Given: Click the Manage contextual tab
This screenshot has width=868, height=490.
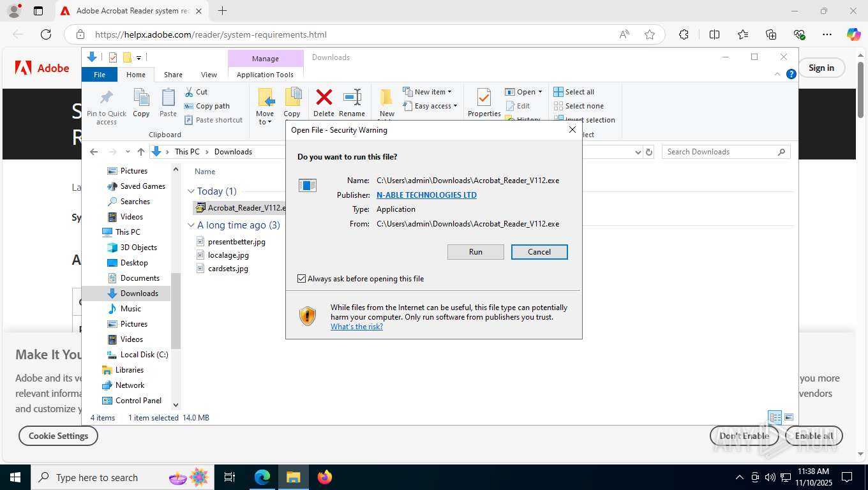Looking at the screenshot, I should tap(266, 58).
